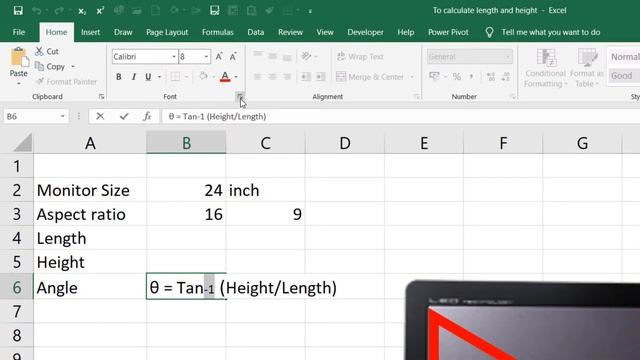
Task: Expand the font color palette arrow
Action: tap(236, 77)
